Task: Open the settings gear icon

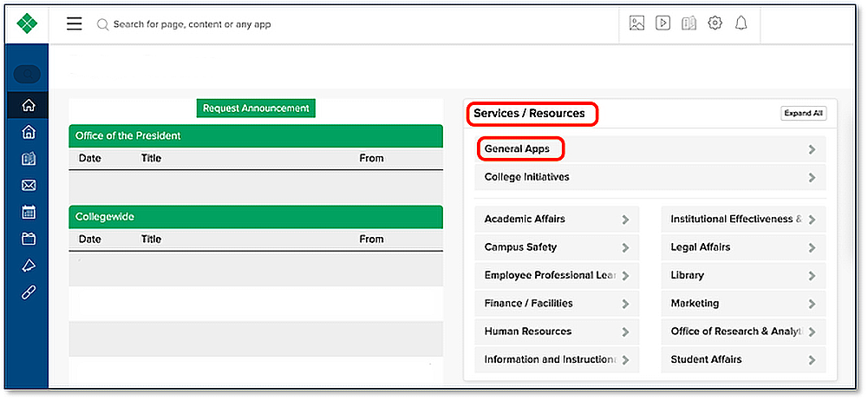Action: [715, 23]
